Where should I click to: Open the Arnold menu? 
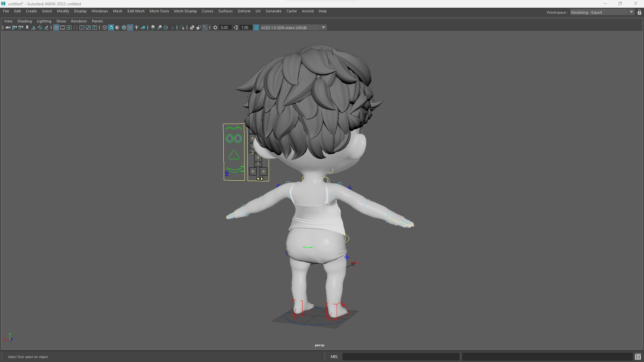308,11
